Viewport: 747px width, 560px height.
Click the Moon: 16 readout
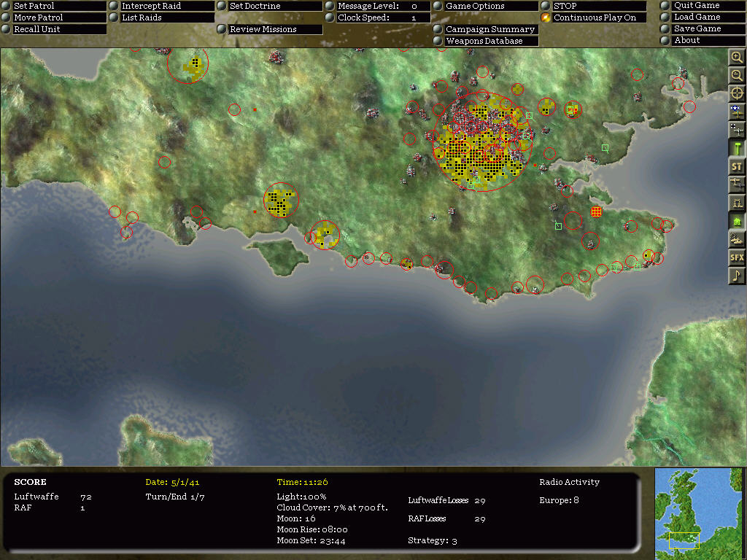[x=296, y=518]
